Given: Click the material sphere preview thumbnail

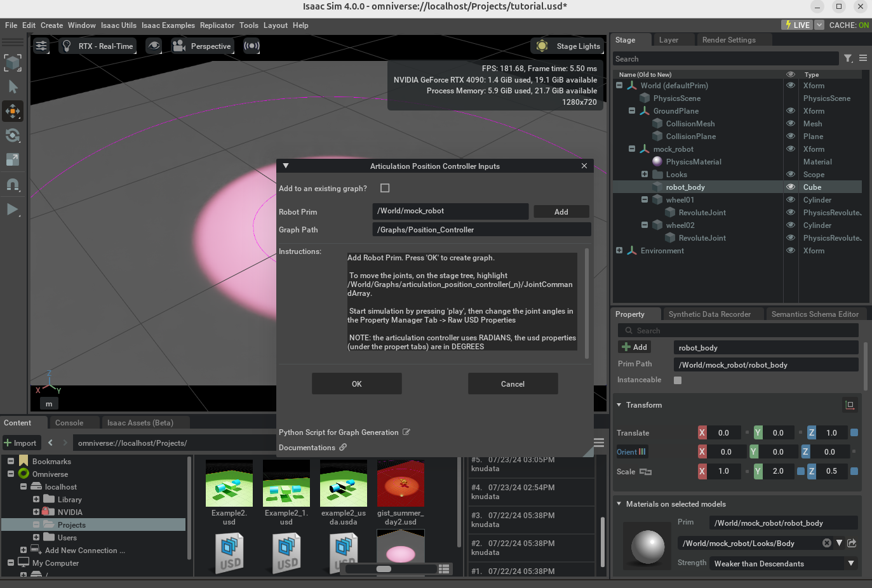Looking at the screenshot, I should 647,546.
